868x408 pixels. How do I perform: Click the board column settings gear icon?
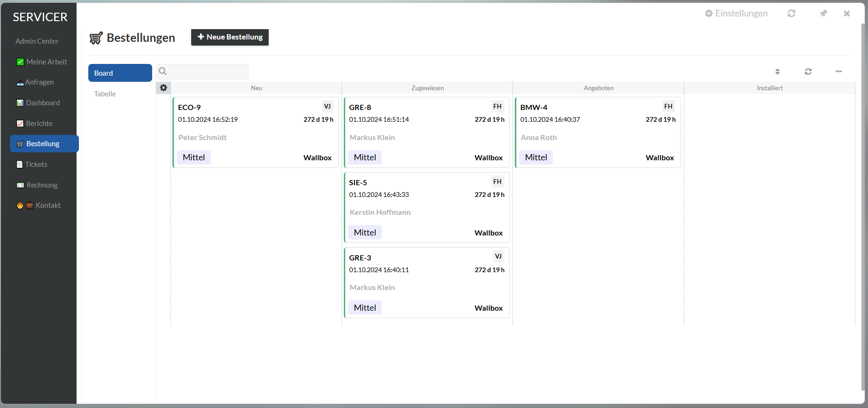coord(163,88)
